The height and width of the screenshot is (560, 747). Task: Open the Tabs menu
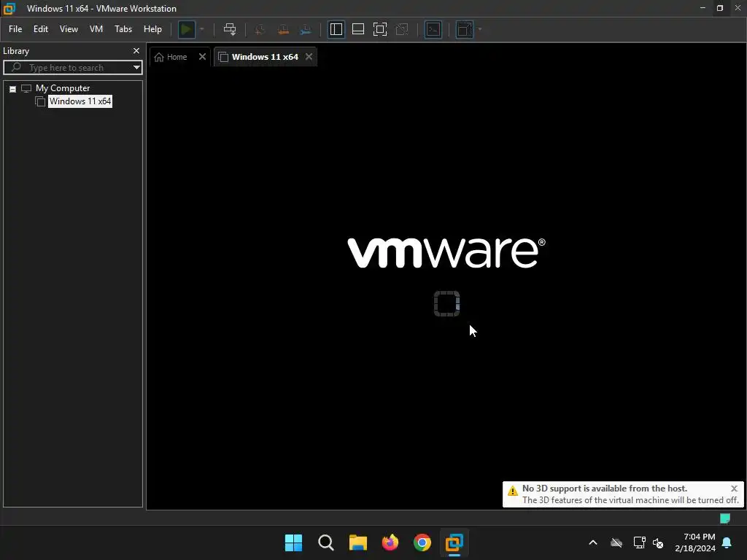pyautogui.click(x=123, y=29)
